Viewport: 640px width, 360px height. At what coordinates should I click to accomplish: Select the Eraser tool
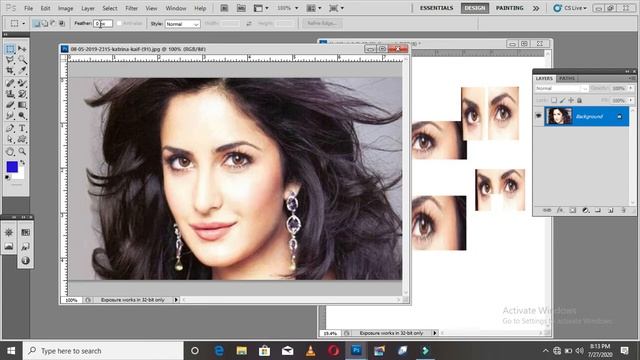click(x=10, y=105)
